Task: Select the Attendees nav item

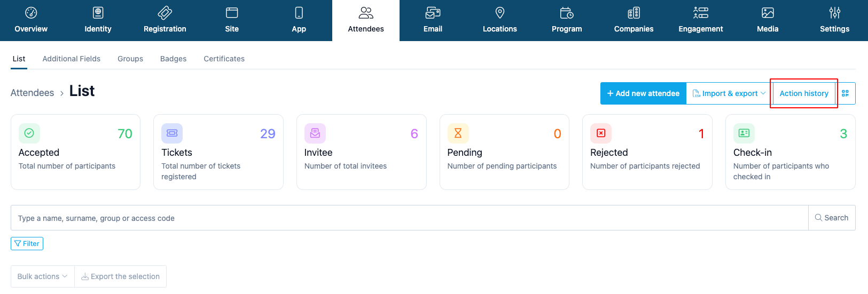Action: 366,20
